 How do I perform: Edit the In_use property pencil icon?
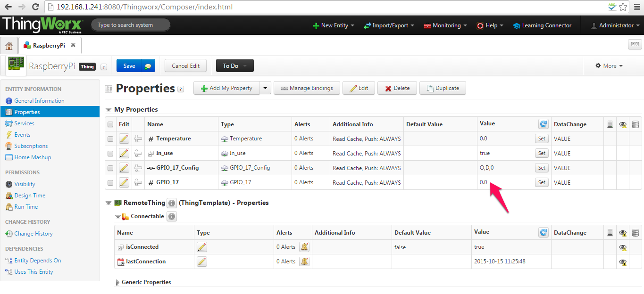coord(124,153)
